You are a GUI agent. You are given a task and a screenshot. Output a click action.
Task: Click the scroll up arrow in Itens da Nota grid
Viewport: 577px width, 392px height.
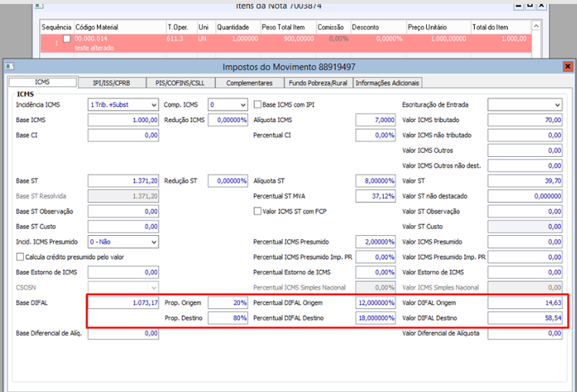pyautogui.click(x=536, y=25)
